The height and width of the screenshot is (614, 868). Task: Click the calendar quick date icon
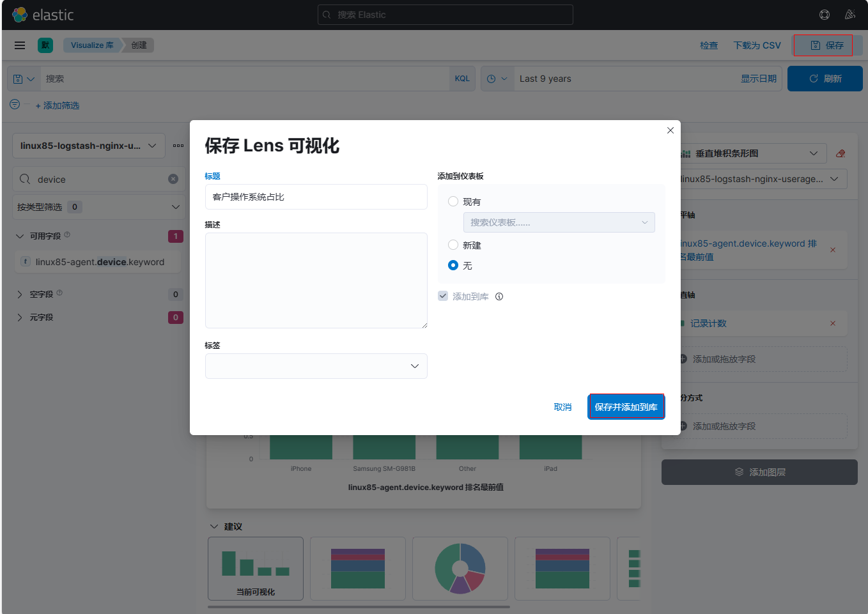tap(497, 79)
